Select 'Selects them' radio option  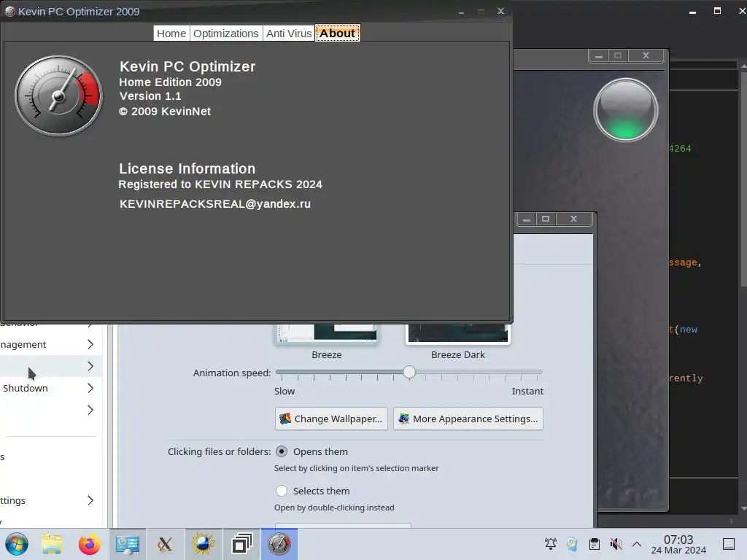(x=282, y=491)
